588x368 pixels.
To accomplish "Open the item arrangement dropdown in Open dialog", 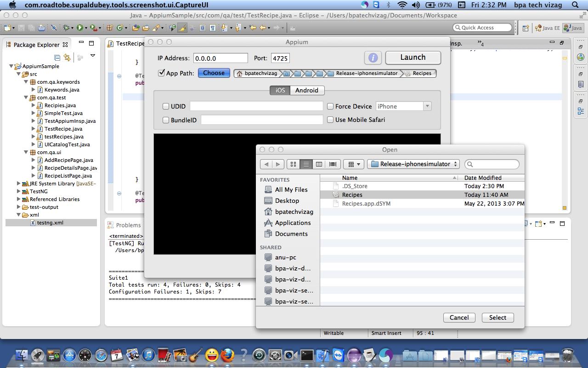I will (x=353, y=164).
